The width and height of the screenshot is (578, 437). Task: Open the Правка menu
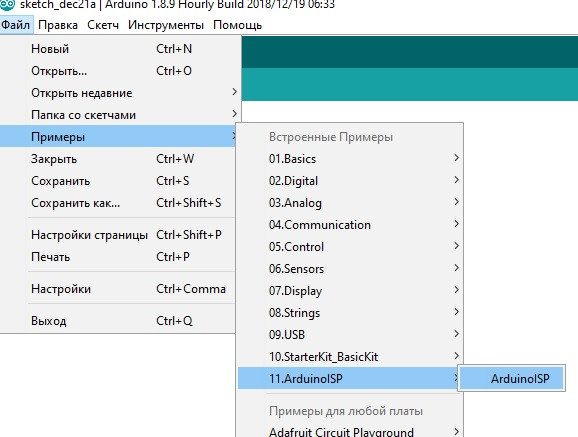tap(58, 25)
